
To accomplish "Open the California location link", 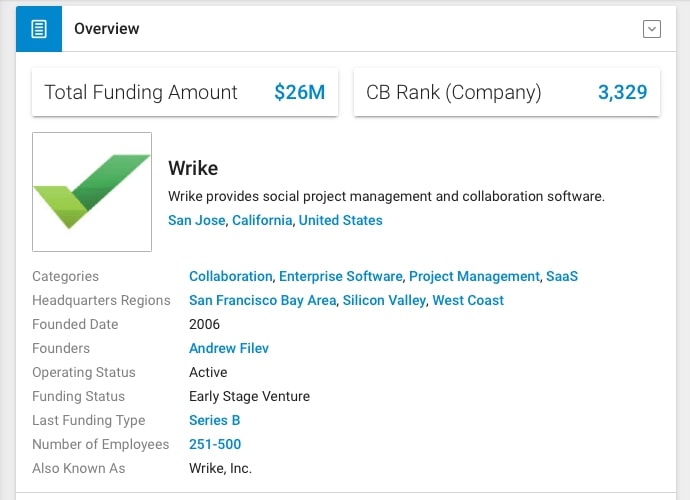I will pyautogui.click(x=262, y=220).
